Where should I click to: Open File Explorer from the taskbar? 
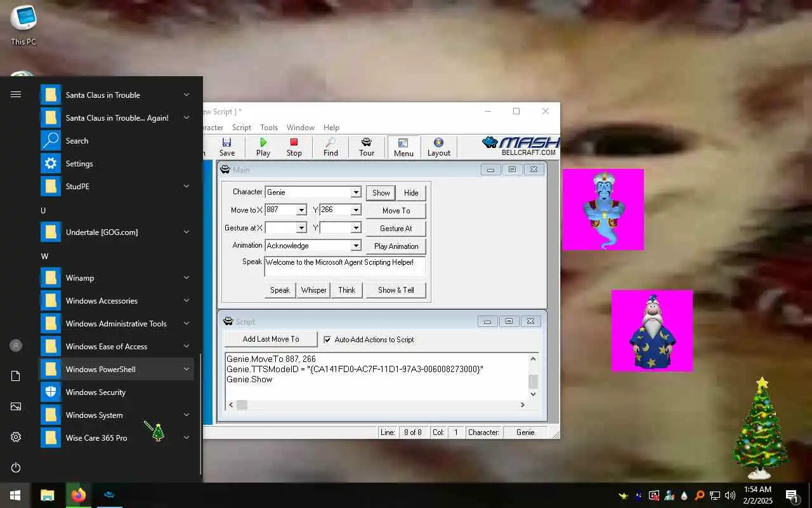point(48,495)
